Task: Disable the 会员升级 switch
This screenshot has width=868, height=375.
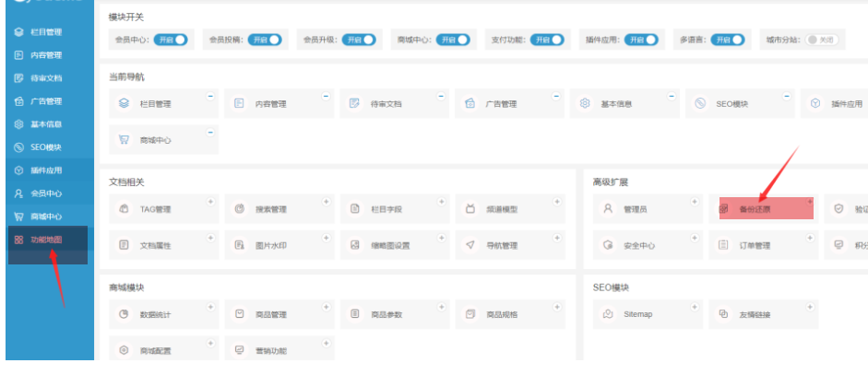Action: (359, 40)
